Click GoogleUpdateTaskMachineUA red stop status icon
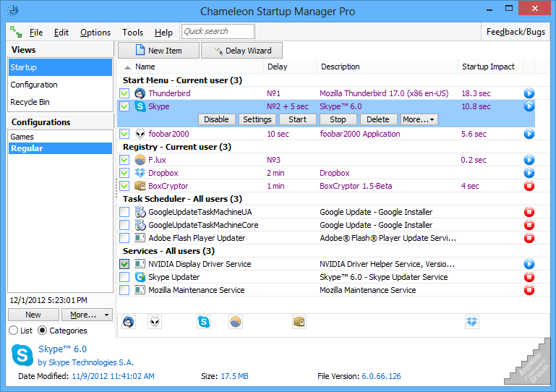The image size is (556, 392). pyautogui.click(x=529, y=212)
